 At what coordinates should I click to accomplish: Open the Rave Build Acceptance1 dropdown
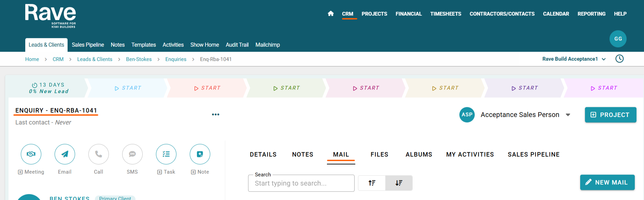point(574,59)
